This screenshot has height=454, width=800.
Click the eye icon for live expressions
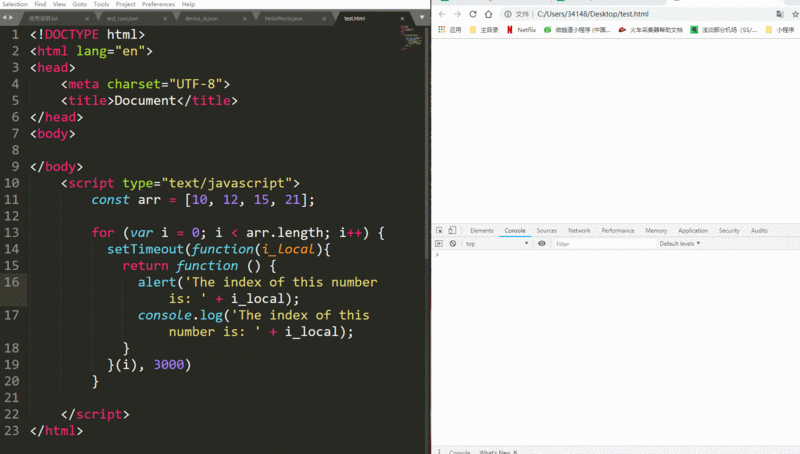(x=542, y=244)
